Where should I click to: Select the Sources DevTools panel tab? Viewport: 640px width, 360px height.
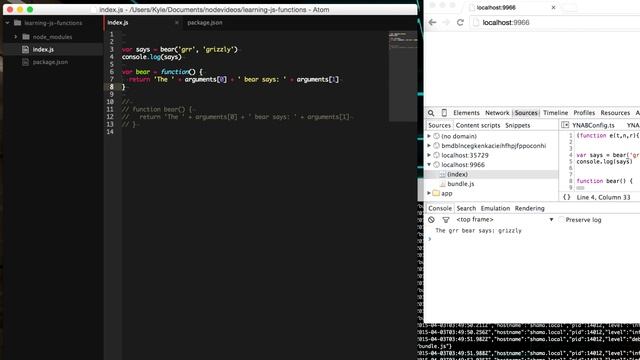526,113
